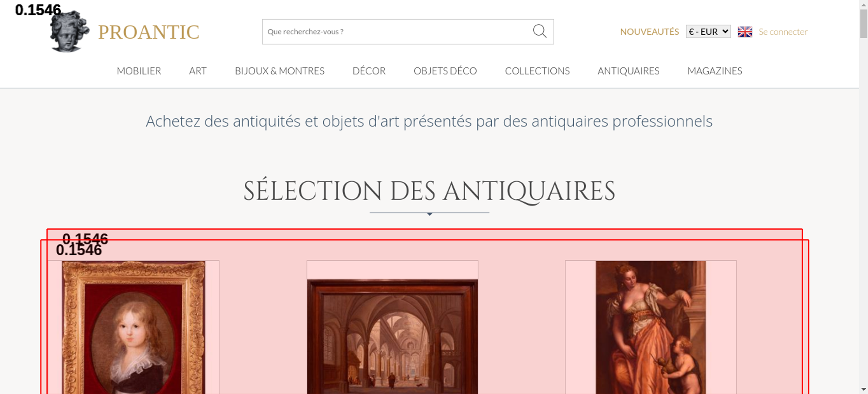Click the NOUVEAUTÉS link
The image size is (868, 394).
[649, 32]
